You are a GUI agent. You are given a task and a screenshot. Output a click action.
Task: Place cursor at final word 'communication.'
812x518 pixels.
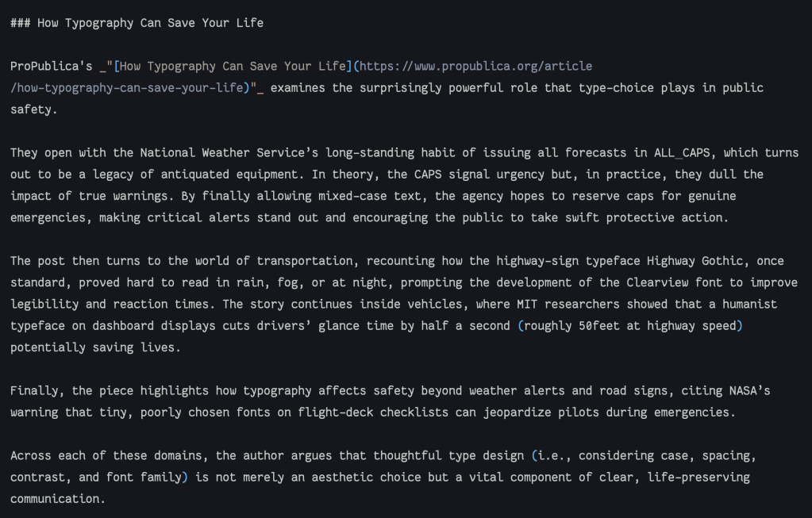[x=57, y=499]
